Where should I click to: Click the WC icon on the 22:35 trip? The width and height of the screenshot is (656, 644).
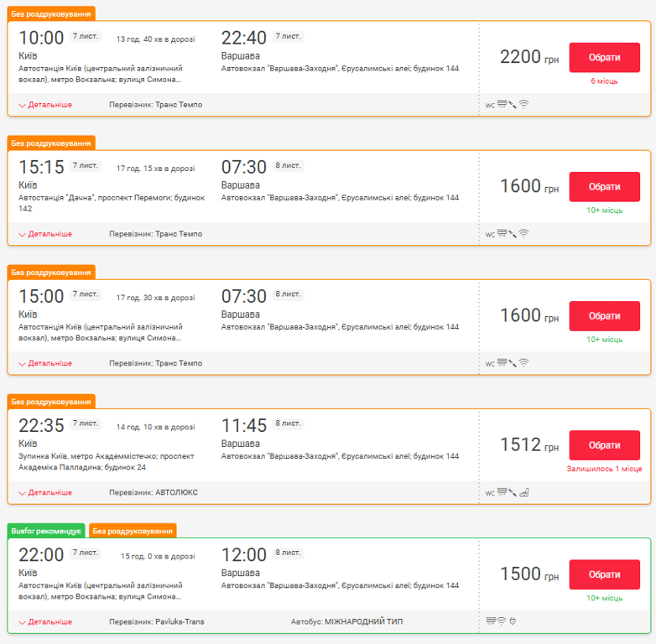tap(490, 492)
